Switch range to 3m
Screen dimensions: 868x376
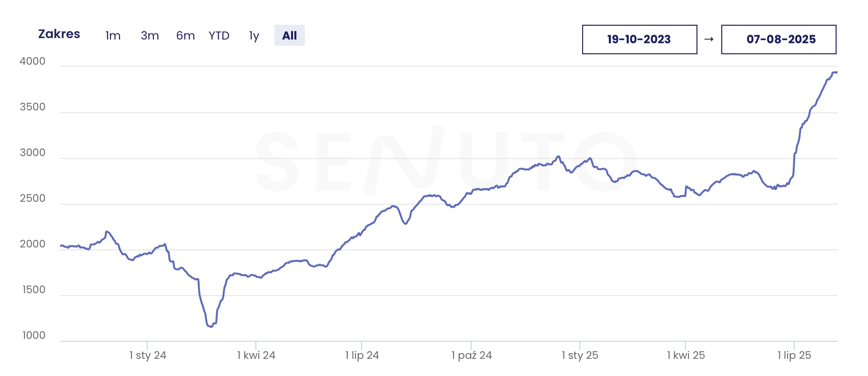pos(150,36)
